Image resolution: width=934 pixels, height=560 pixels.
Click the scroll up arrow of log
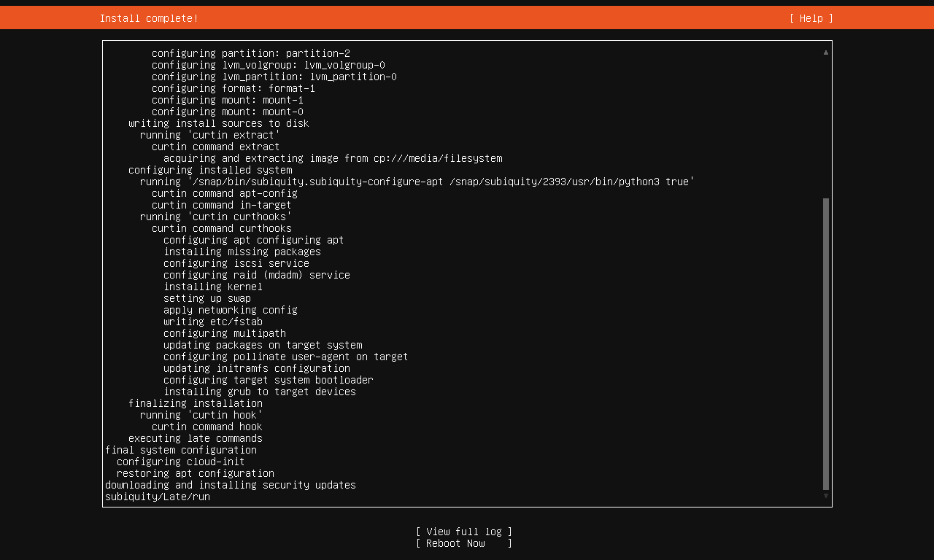click(x=826, y=52)
